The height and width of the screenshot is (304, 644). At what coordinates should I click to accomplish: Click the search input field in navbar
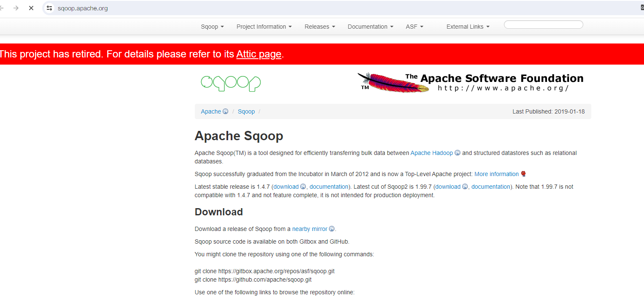point(544,24)
